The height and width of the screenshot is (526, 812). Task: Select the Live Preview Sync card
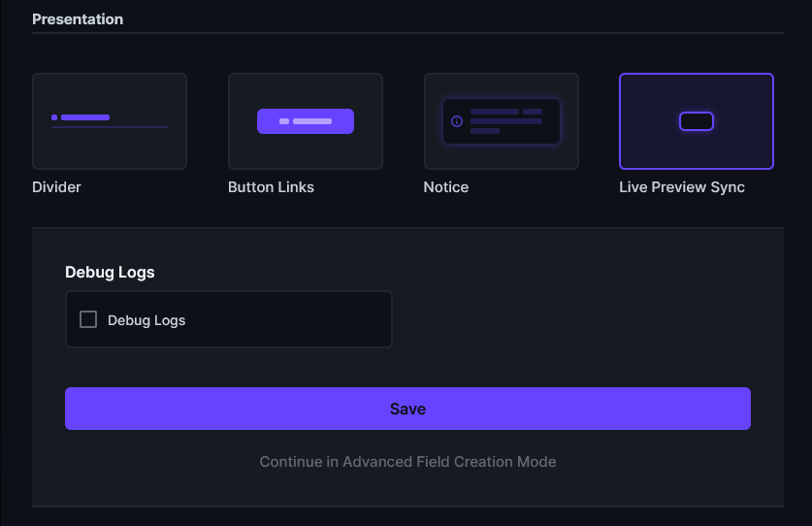tap(696, 121)
